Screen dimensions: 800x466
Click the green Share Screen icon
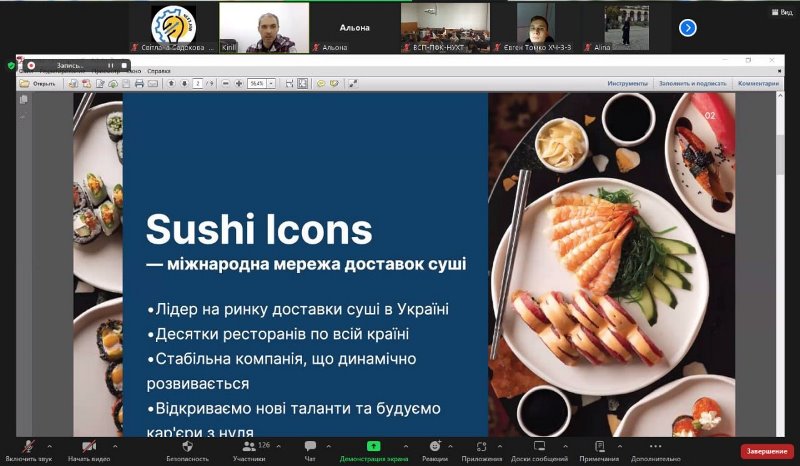tap(373, 447)
